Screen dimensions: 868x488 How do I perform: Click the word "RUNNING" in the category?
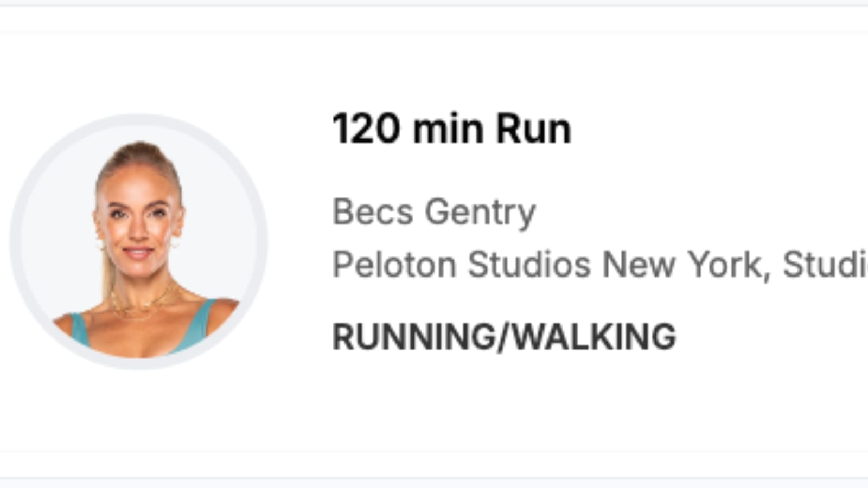tap(413, 336)
